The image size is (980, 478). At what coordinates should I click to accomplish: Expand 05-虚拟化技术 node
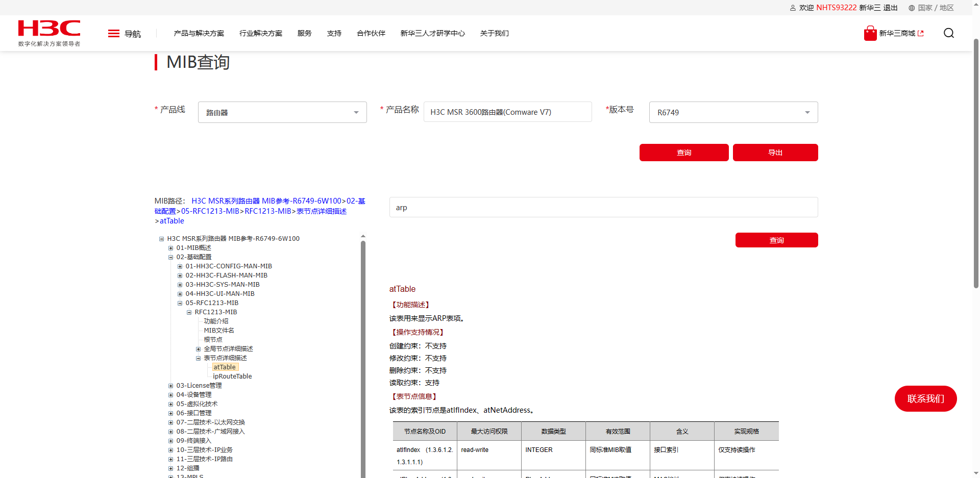click(x=170, y=404)
